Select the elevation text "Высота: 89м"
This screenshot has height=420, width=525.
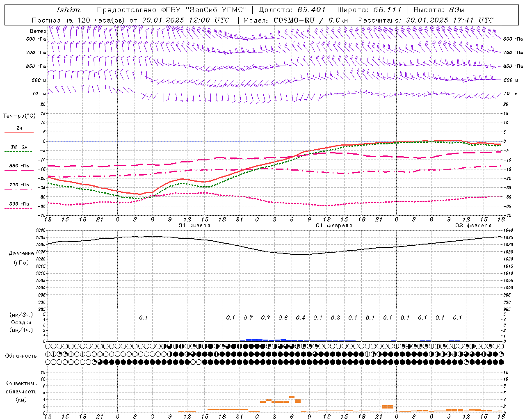coord(439,10)
